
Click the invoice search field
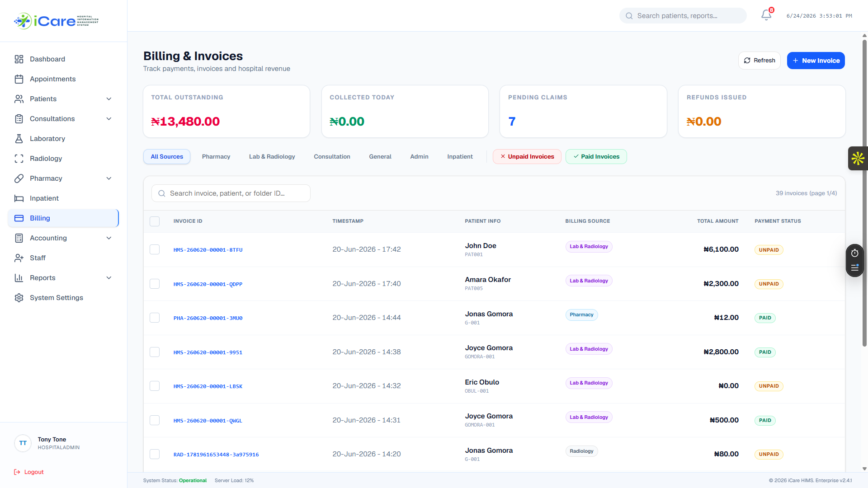click(x=231, y=193)
